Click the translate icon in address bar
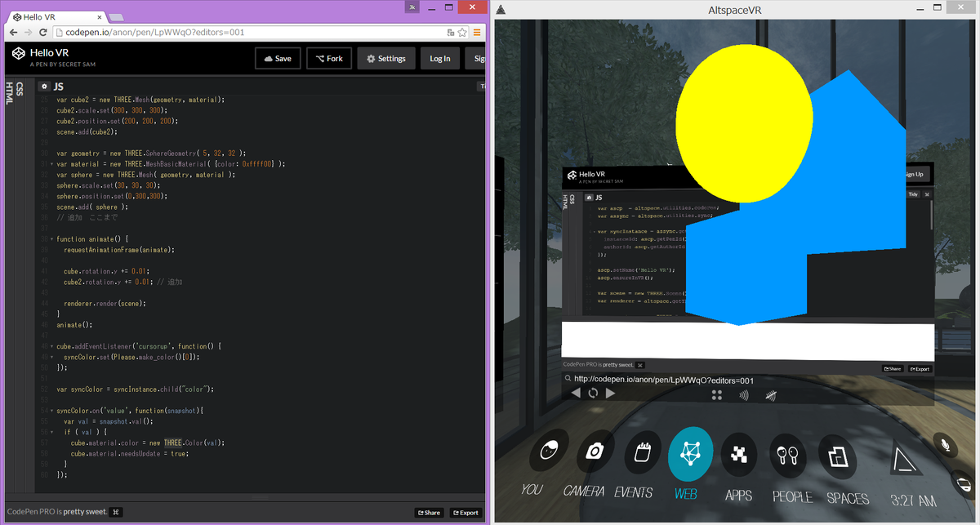 [x=451, y=32]
